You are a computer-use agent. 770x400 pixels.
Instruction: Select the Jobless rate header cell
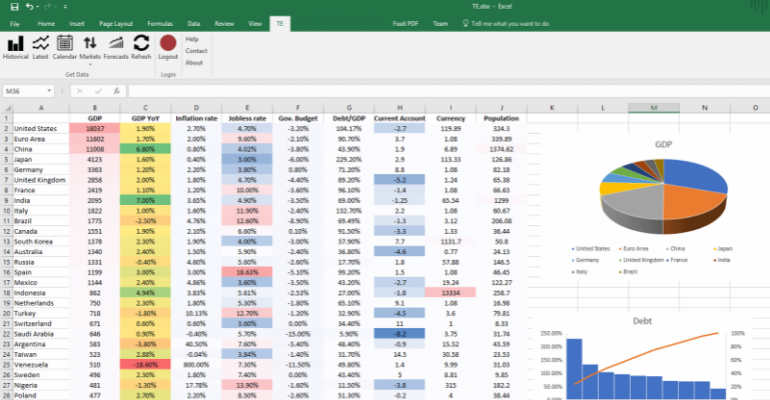pyautogui.click(x=247, y=118)
